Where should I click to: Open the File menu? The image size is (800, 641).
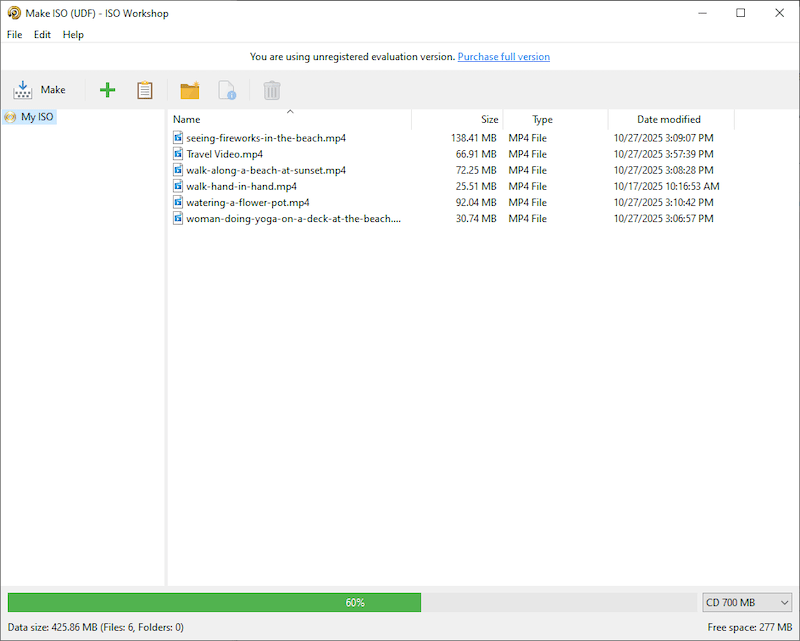14,35
